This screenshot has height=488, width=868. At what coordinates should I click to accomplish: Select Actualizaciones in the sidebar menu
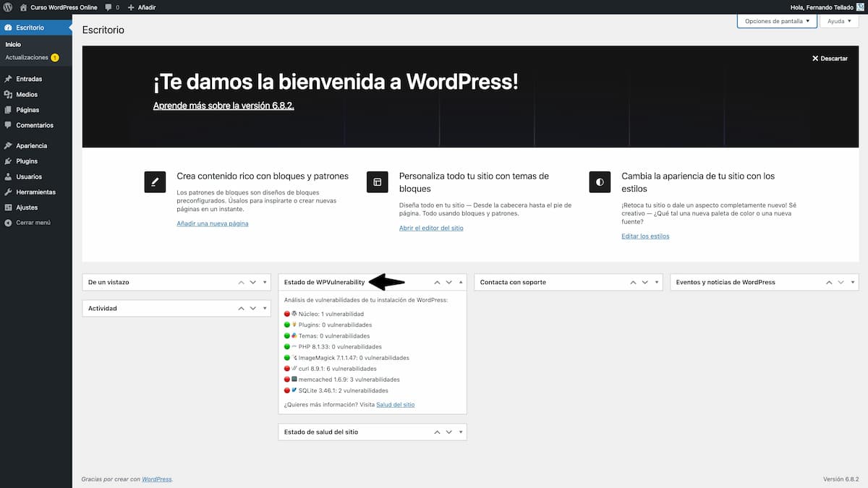[x=27, y=57]
